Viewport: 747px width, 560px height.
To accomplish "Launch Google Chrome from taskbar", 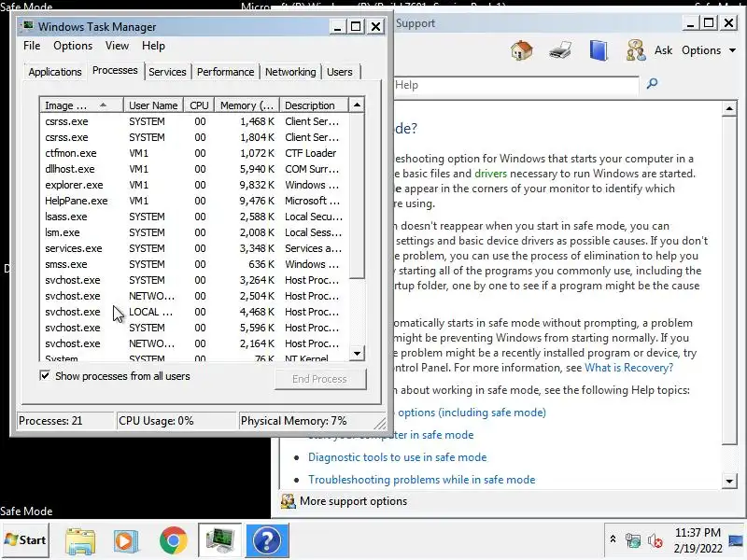I will click(174, 540).
